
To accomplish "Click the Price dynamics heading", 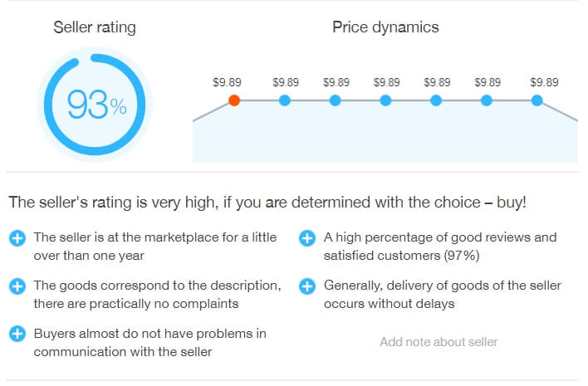I will [385, 27].
